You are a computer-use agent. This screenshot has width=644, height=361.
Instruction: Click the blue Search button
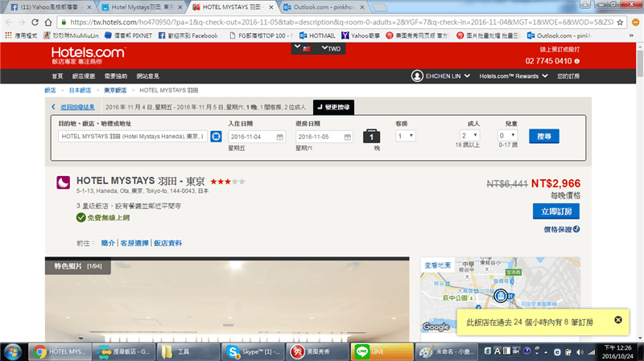pyautogui.click(x=549, y=137)
